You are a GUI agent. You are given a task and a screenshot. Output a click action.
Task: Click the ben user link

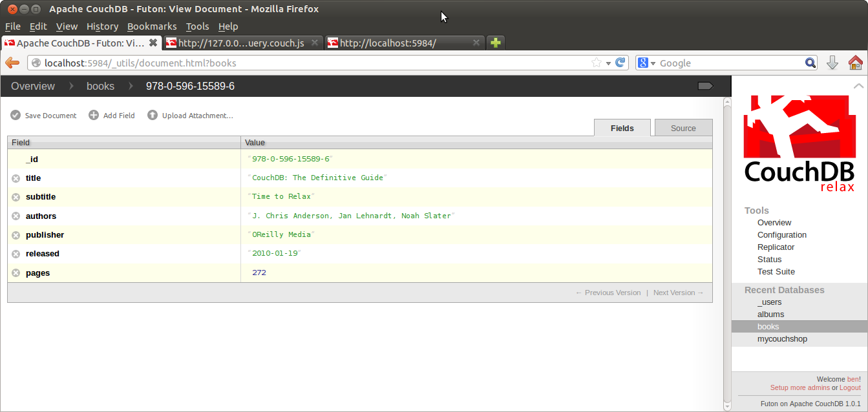[853, 379]
